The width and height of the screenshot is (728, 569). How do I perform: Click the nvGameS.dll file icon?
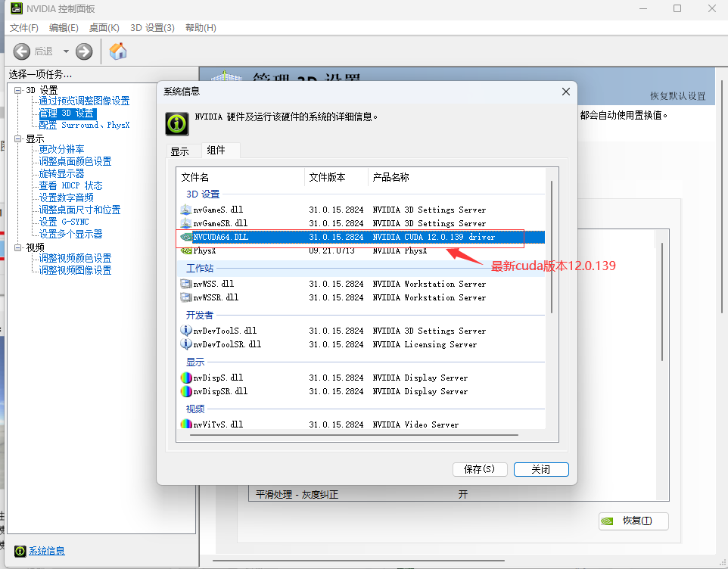click(x=186, y=210)
